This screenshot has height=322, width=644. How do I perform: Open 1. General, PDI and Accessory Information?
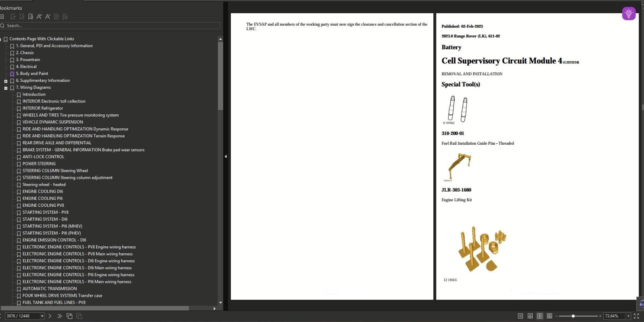pos(54,46)
